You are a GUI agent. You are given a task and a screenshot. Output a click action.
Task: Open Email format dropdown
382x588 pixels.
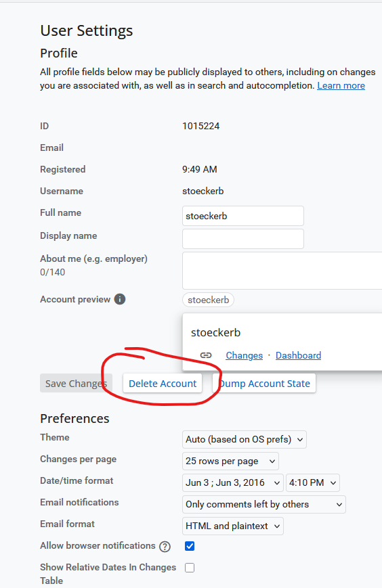[232, 526]
